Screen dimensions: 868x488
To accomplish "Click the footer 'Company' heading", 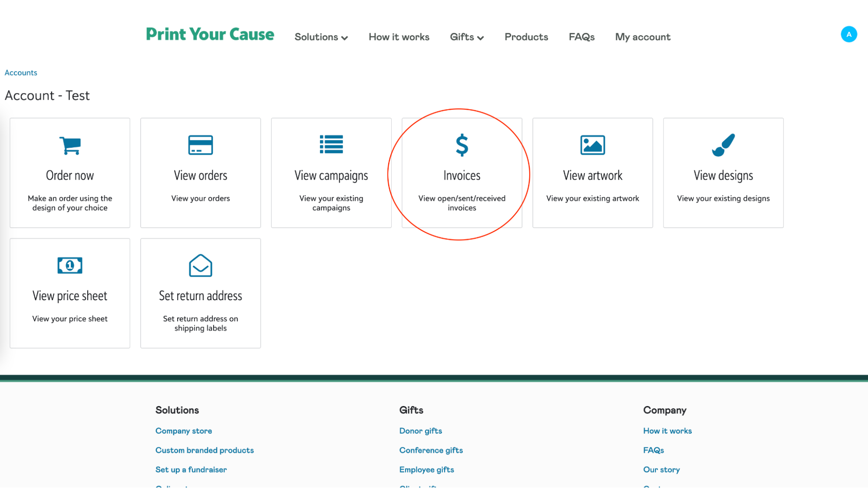I will tap(665, 410).
